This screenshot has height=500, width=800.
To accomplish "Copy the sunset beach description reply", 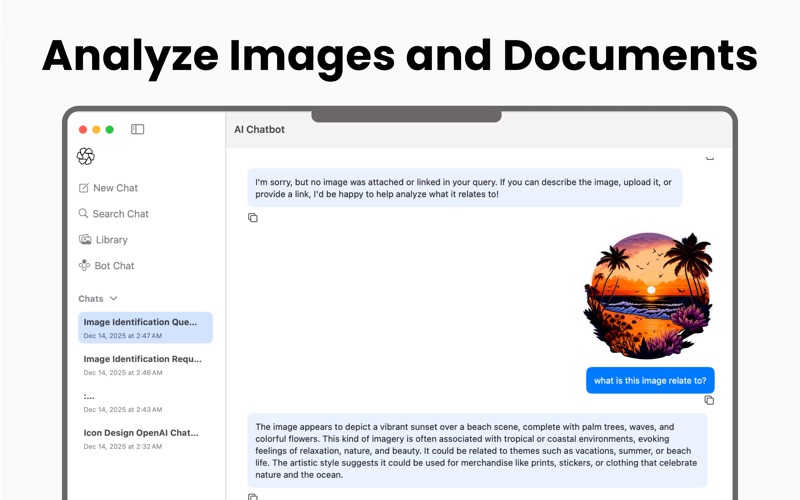I will pos(253,496).
